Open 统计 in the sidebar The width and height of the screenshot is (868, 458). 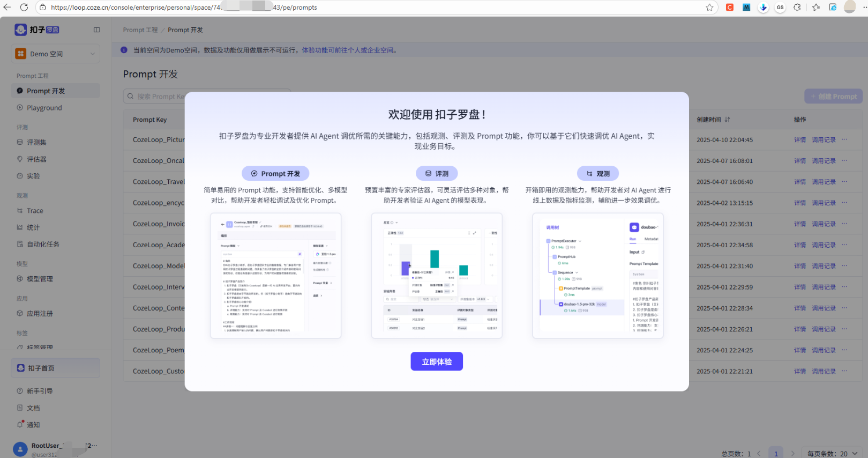56,227
